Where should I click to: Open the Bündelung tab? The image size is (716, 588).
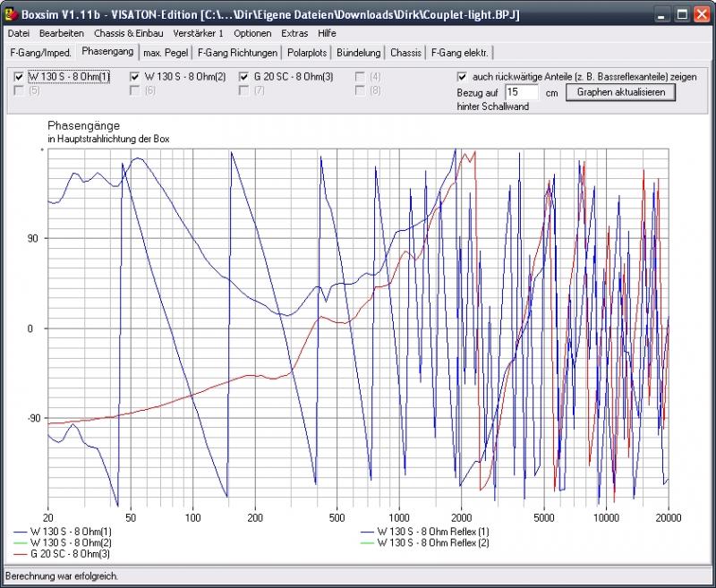pos(359,53)
